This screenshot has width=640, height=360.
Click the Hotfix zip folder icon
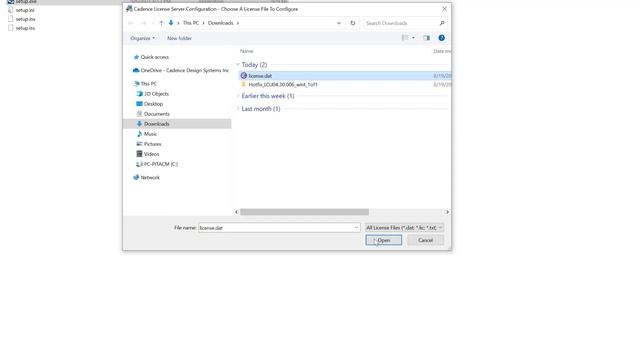244,84
